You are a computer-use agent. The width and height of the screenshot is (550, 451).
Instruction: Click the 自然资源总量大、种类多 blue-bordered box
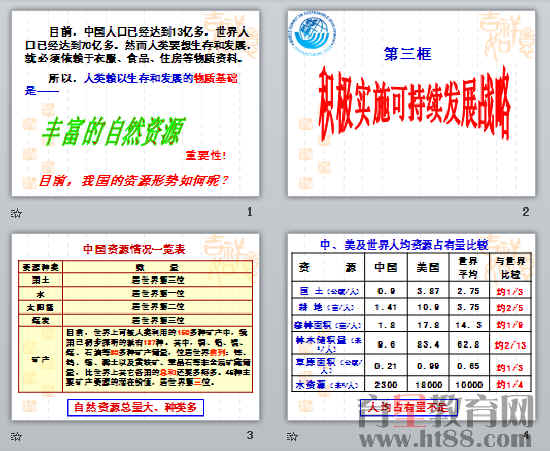tap(135, 408)
